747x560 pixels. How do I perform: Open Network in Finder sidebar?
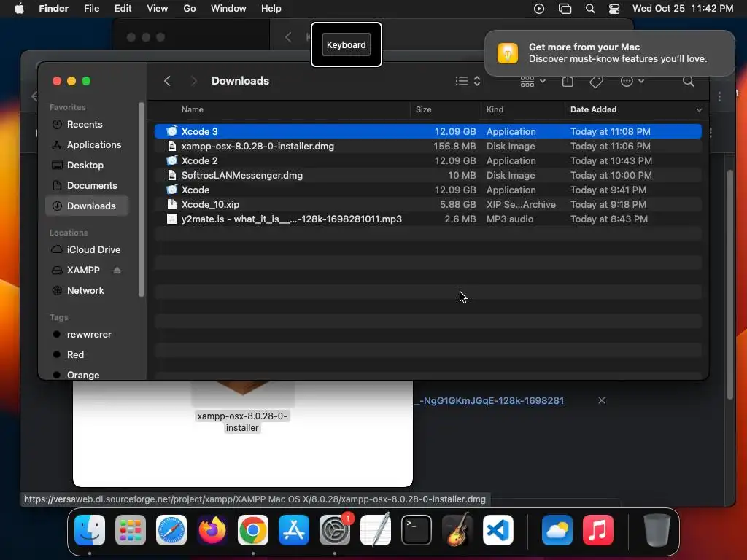pos(87,290)
